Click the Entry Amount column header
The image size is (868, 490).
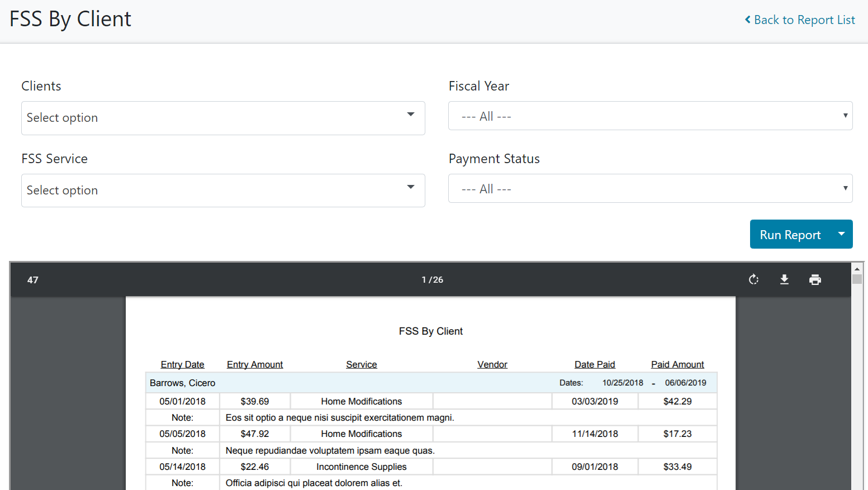pyautogui.click(x=255, y=364)
